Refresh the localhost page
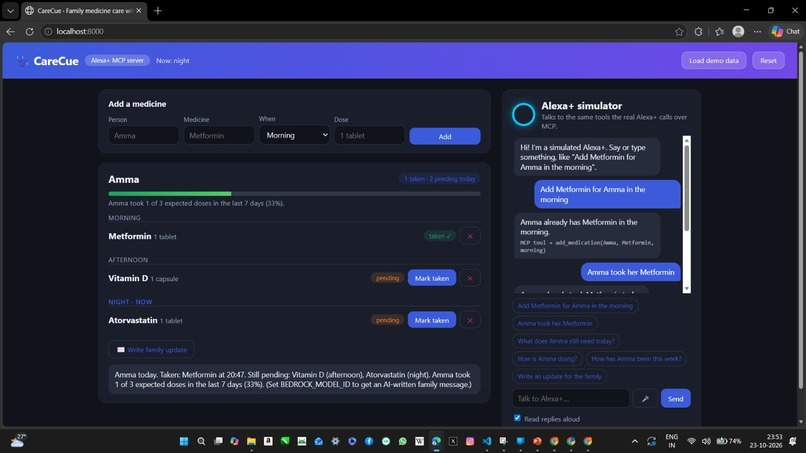The width and height of the screenshot is (806, 453). click(30, 31)
